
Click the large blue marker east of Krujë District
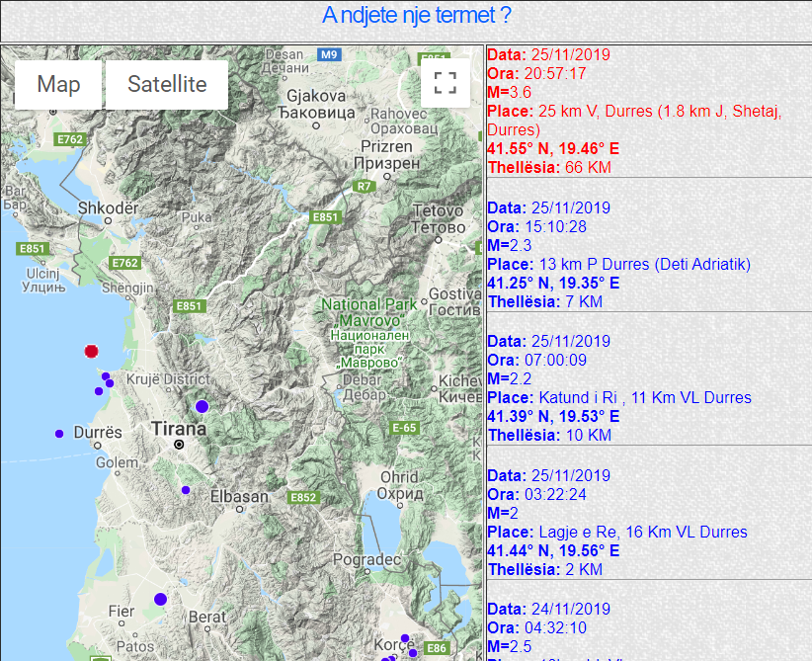(202, 406)
